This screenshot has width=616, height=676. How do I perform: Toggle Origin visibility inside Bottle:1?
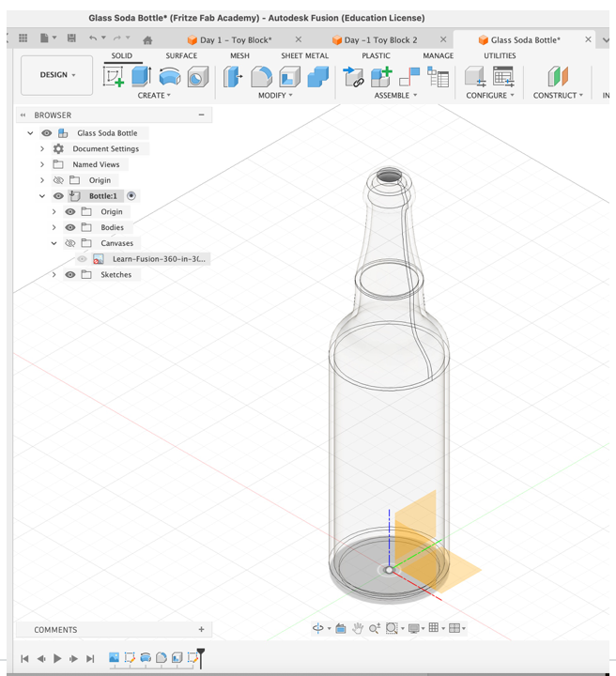[69, 211]
